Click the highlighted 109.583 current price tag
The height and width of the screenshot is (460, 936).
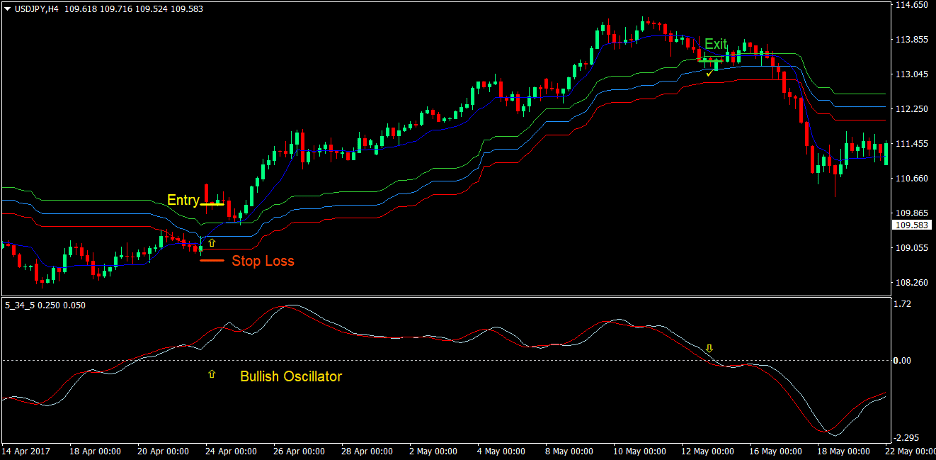(x=913, y=226)
